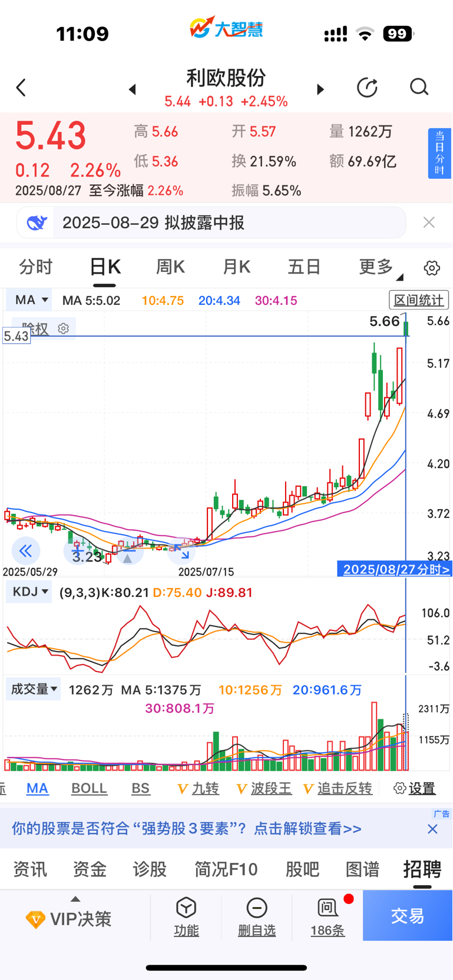The image size is (453, 980).
Task: Open 简况F10 tab
Action: [226, 869]
